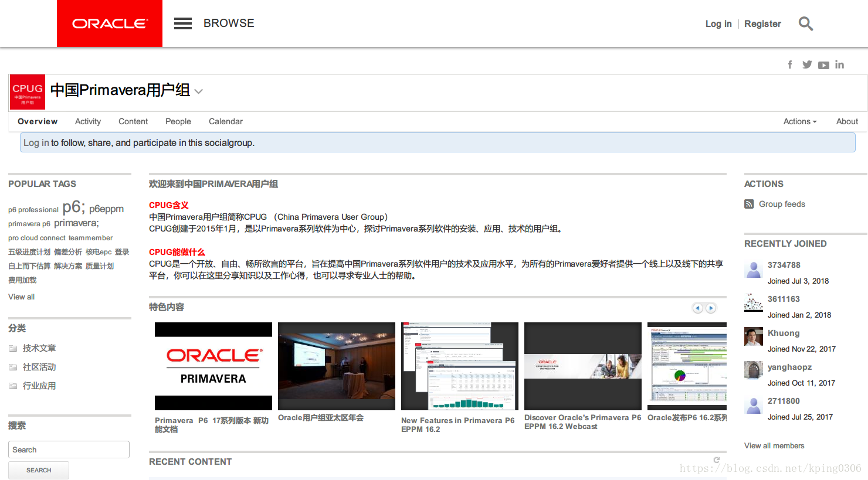Open member yanghaopz's name link

(789, 367)
